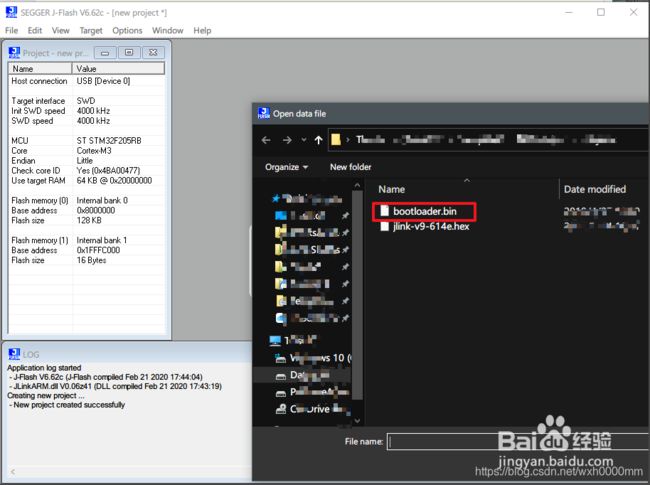Screen dimensions: 650x485
Task: Maximize the J-Flash main window
Action: coord(601,12)
